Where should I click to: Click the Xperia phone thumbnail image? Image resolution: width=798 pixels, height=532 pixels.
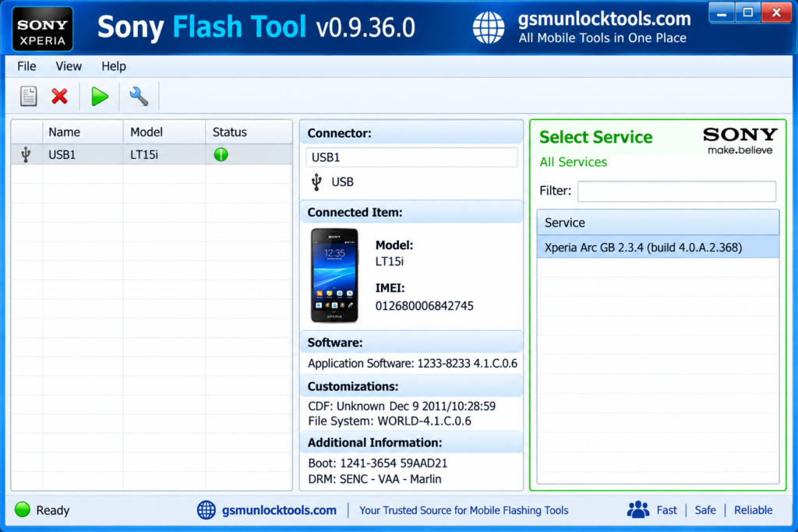coord(334,275)
